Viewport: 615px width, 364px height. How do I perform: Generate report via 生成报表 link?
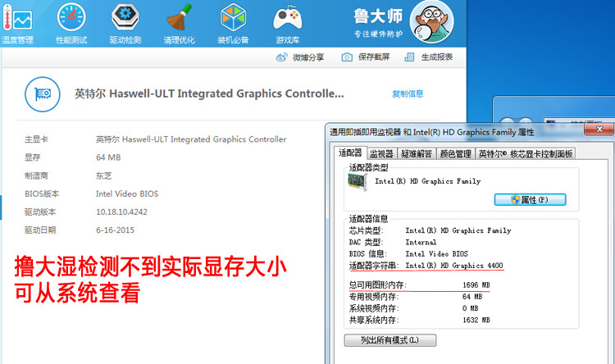pos(437,57)
